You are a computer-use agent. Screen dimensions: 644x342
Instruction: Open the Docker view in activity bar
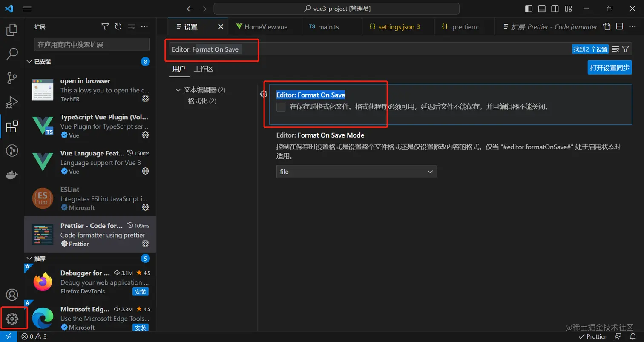click(x=12, y=175)
